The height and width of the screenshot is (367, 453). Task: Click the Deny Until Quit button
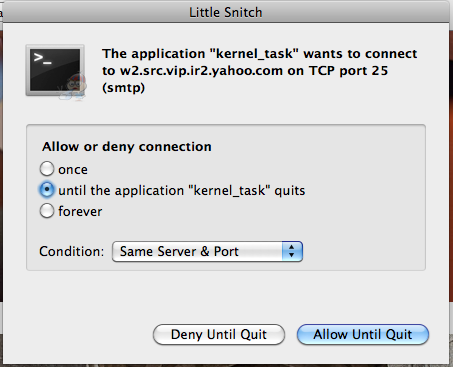(x=219, y=334)
